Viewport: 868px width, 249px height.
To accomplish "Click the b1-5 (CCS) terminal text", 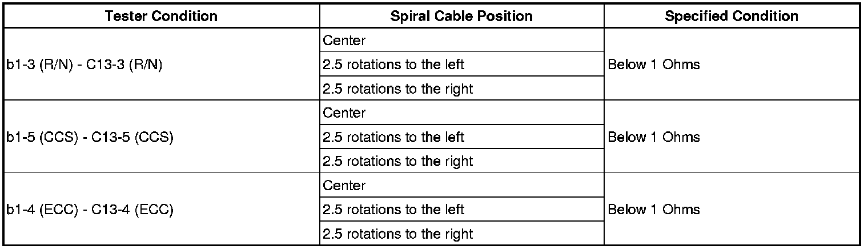I will point(41,138).
